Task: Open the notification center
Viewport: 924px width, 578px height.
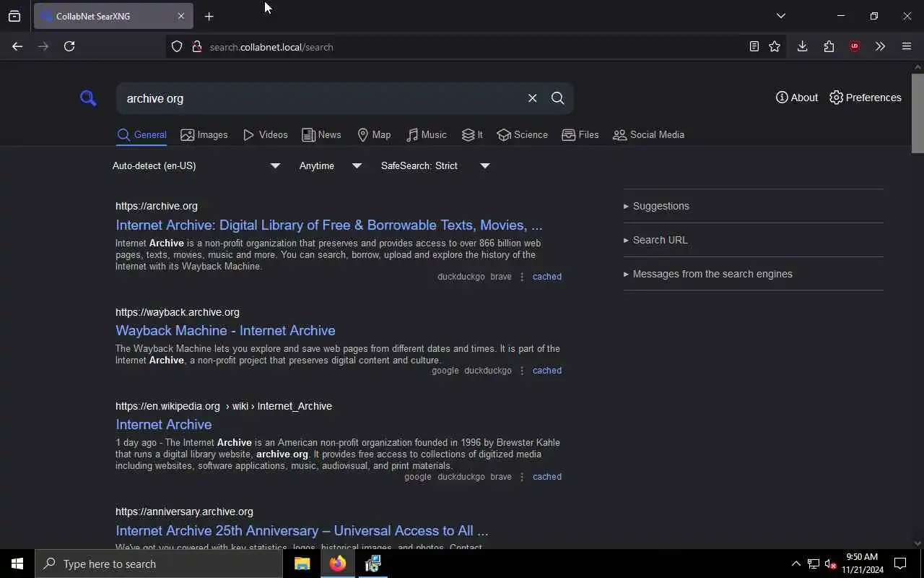Action: point(900,564)
